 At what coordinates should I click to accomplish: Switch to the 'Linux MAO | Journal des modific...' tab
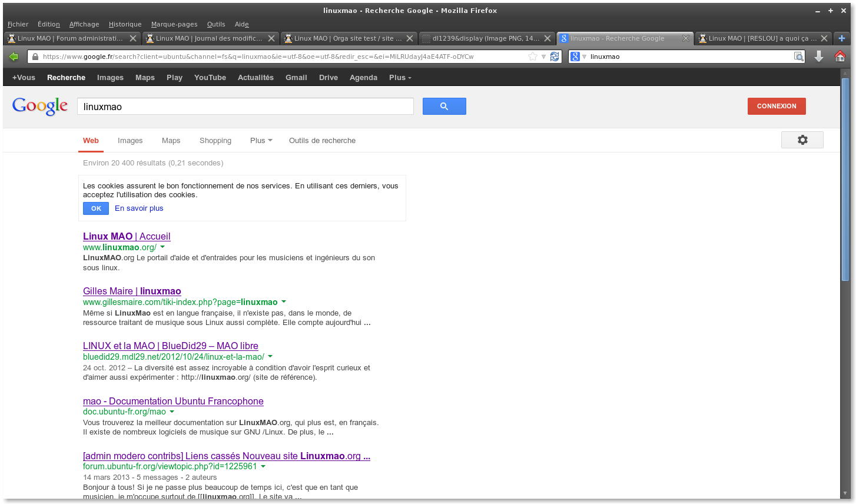point(210,38)
